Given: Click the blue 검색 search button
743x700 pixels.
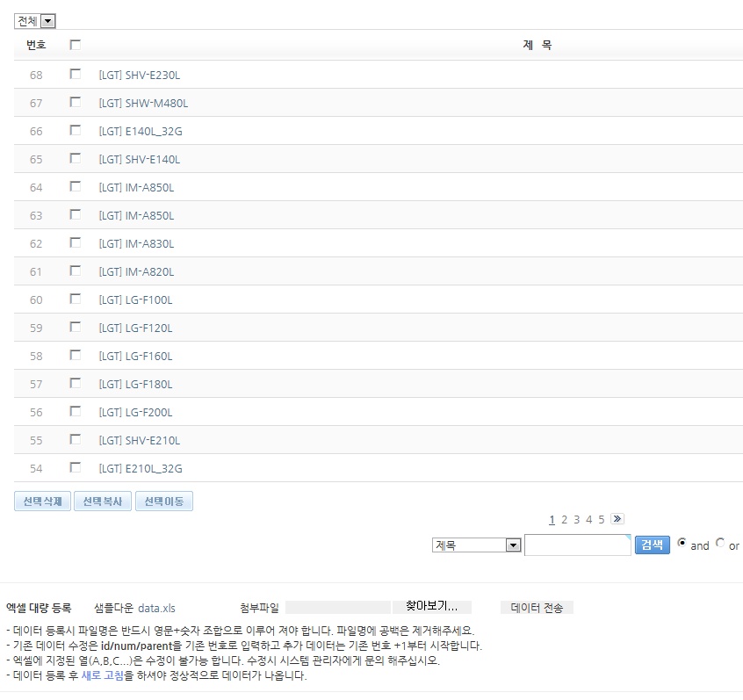Looking at the screenshot, I should pyautogui.click(x=652, y=545).
